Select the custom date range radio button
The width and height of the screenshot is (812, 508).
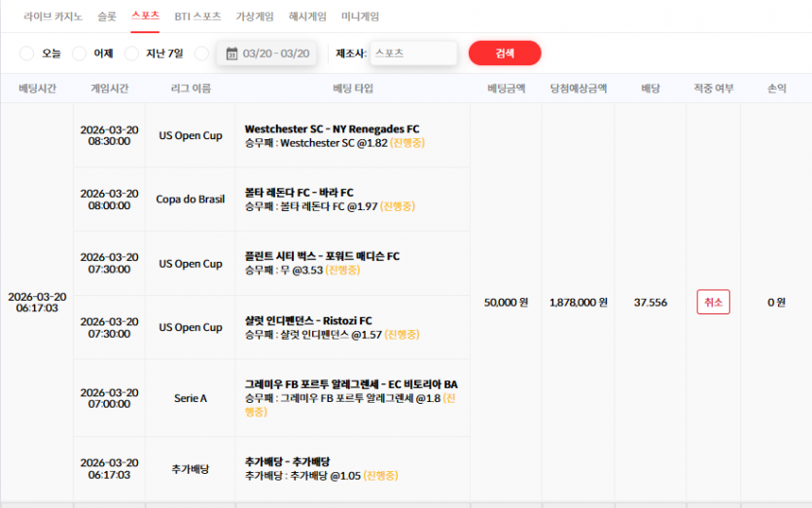coord(201,54)
